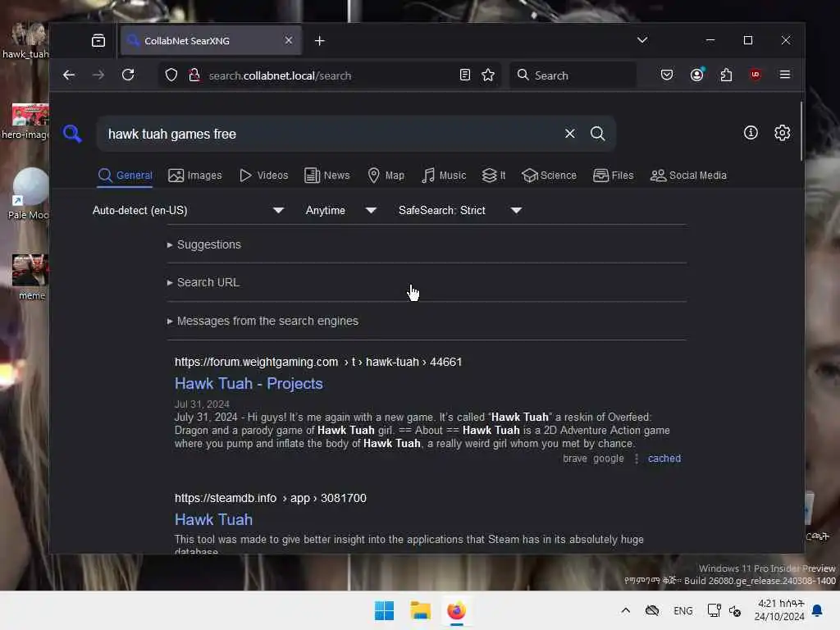Select the hero-image desktop file
This screenshot has height=630, width=840.
click(x=25, y=121)
